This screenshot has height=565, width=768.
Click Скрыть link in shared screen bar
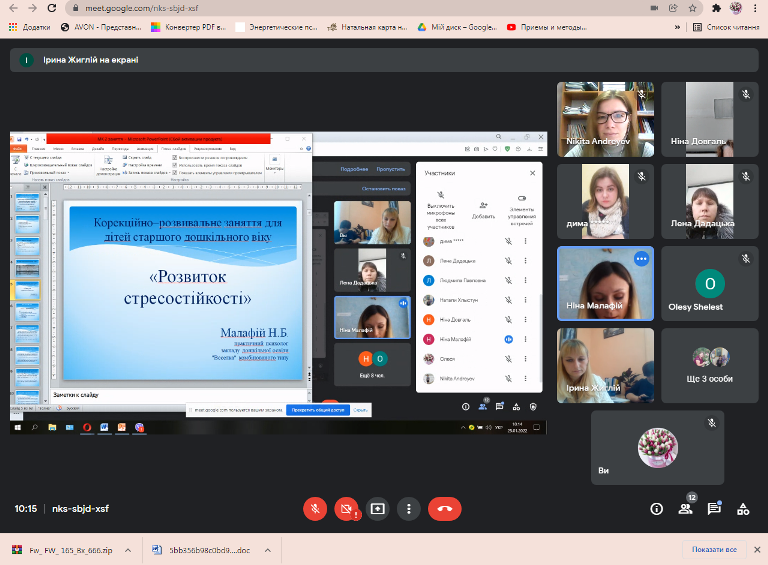pos(360,410)
